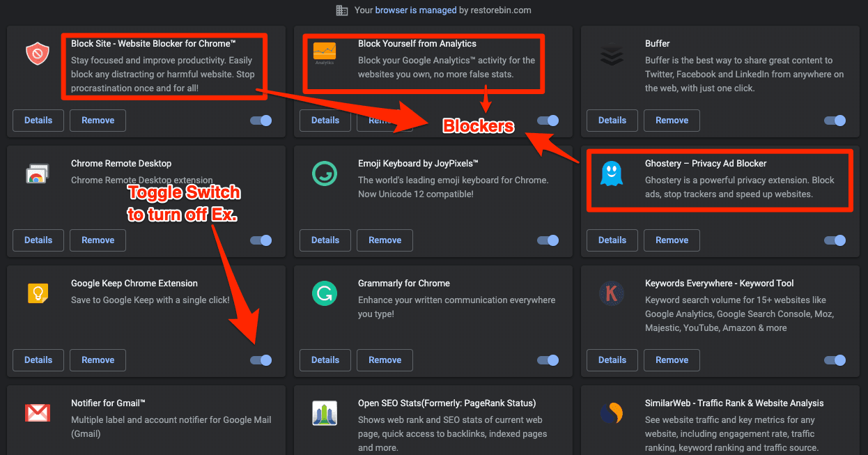The height and width of the screenshot is (455, 868).
Task: Click the Emoji Keyboard JoyPixels icon
Action: (325, 173)
